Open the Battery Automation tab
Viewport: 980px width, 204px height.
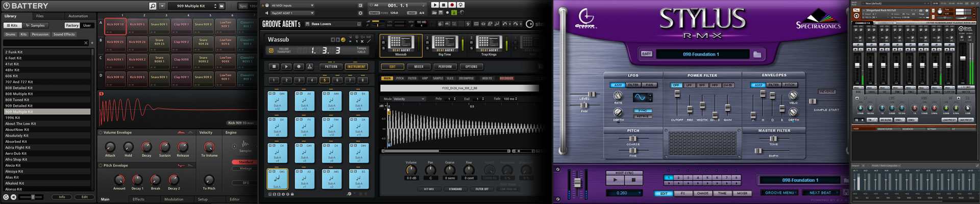click(78, 16)
